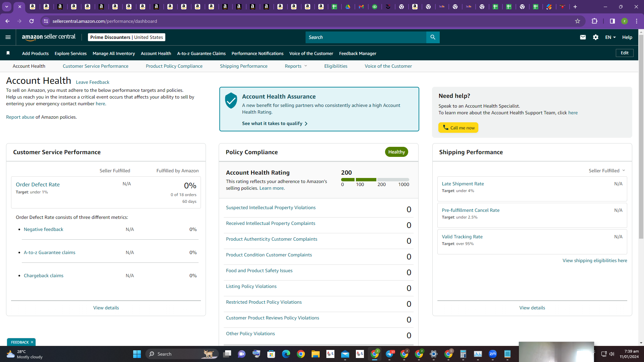Open the Customer Service Performance tab

96,66
